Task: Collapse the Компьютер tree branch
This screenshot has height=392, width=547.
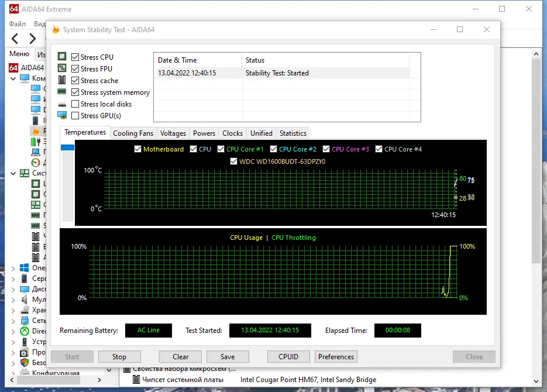Action: [x=13, y=78]
